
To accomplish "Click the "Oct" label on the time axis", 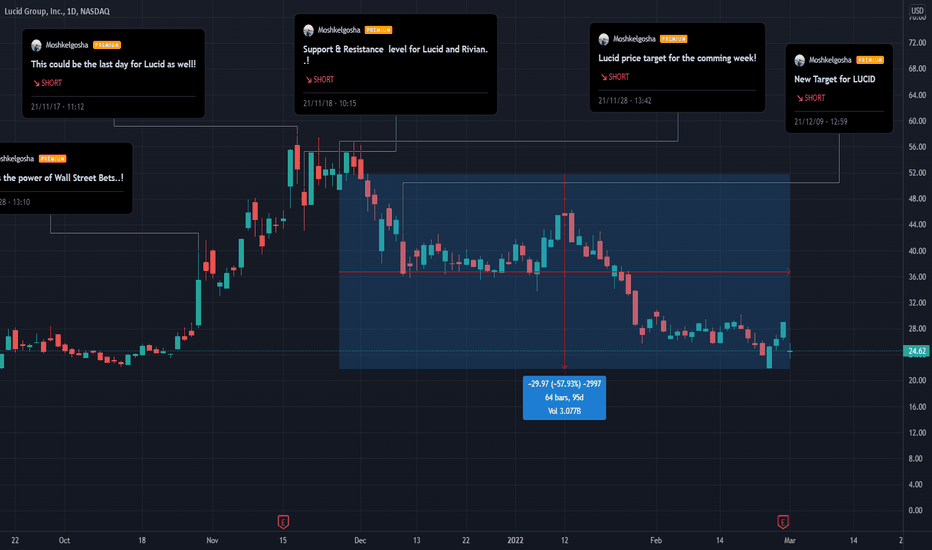I will (64, 540).
